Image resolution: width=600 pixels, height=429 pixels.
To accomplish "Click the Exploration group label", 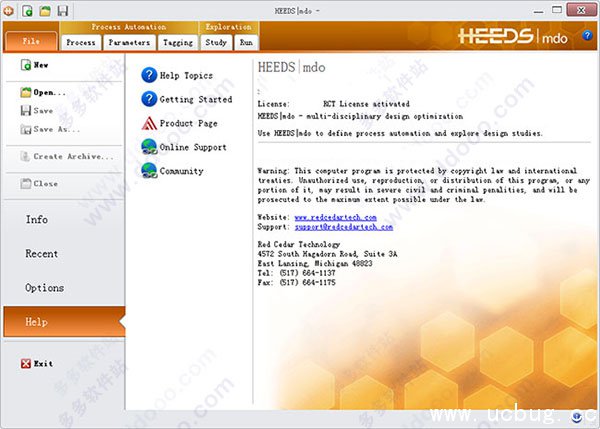I will tap(228, 27).
